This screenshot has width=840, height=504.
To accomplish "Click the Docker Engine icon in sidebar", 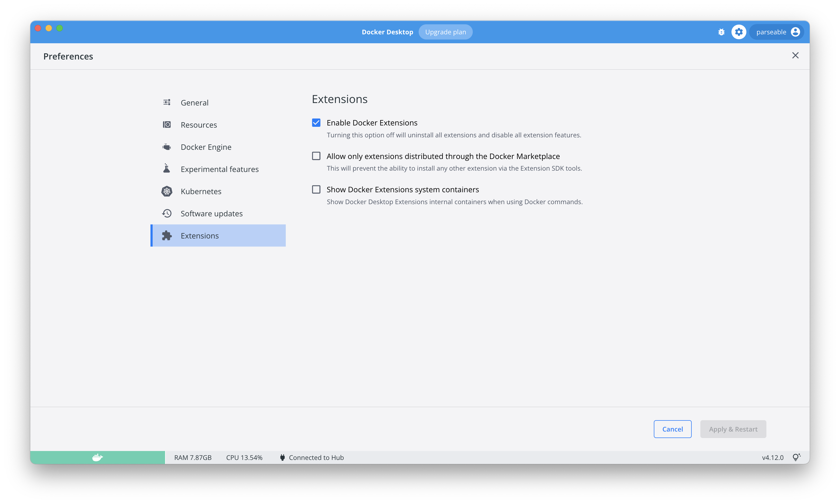I will click(x=166, y=147).
